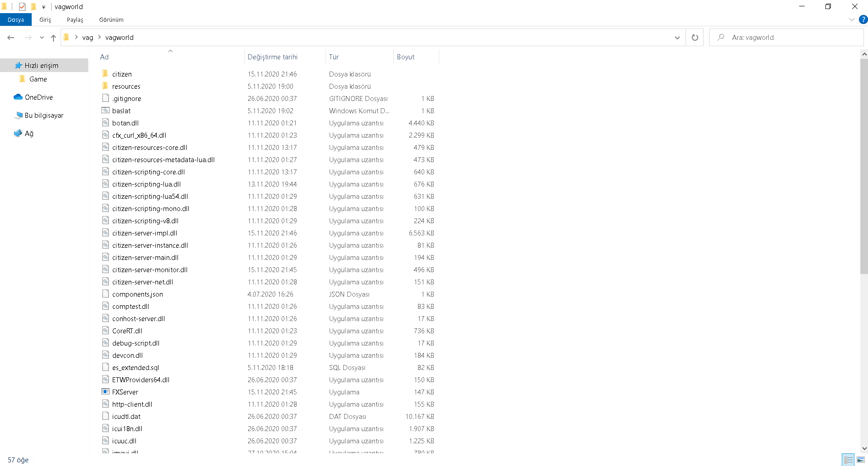
Task: Select the FXServer application icon
Action: [105, 392]
